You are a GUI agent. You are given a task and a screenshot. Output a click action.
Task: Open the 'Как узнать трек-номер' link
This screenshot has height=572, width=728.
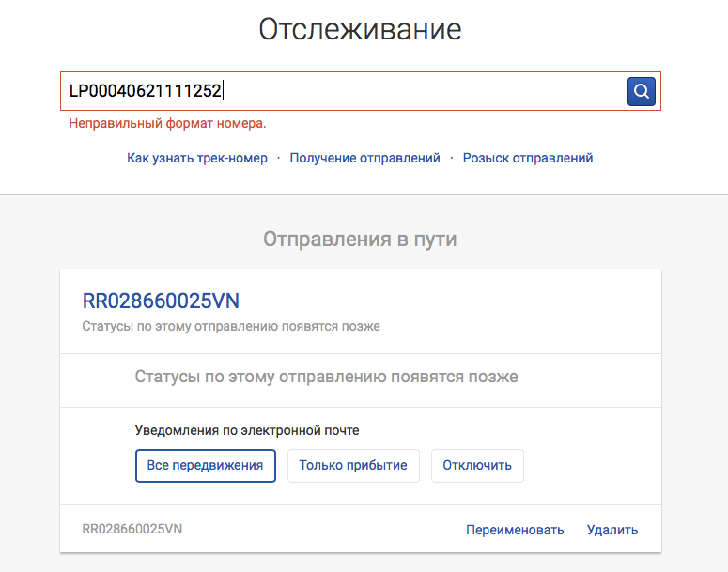[x=197, y=158]
